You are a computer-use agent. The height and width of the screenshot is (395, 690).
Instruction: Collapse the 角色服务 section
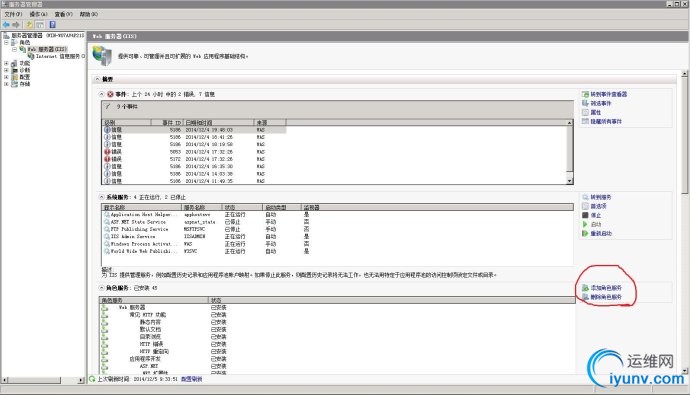click(x=102, y=288)
